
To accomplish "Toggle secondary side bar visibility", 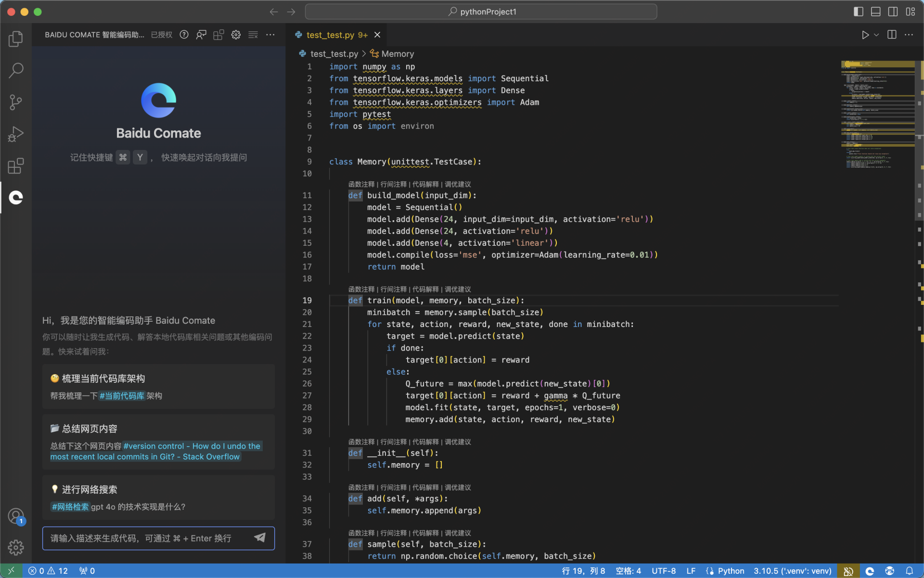I will [893, 12].
